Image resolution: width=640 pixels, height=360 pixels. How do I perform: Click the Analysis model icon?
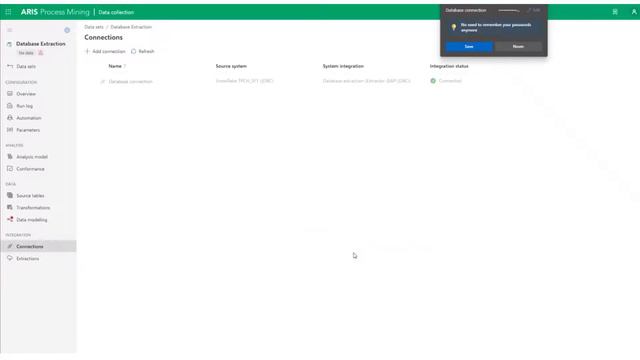click(10, 156)
